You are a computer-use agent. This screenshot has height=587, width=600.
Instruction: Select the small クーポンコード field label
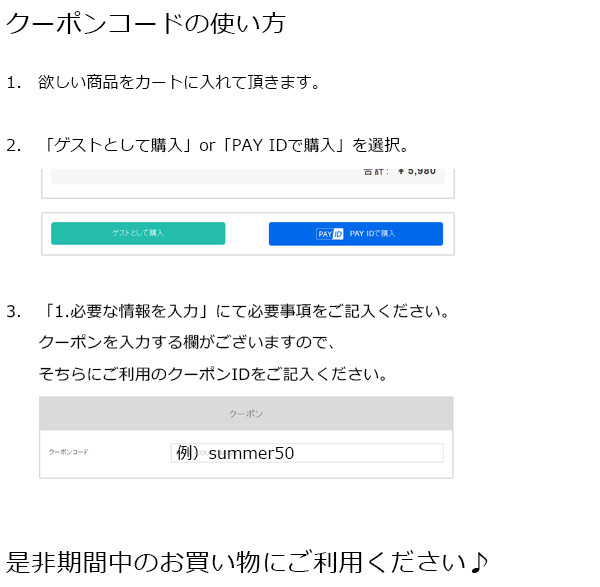pyautogui.click(x=68, y=452)
